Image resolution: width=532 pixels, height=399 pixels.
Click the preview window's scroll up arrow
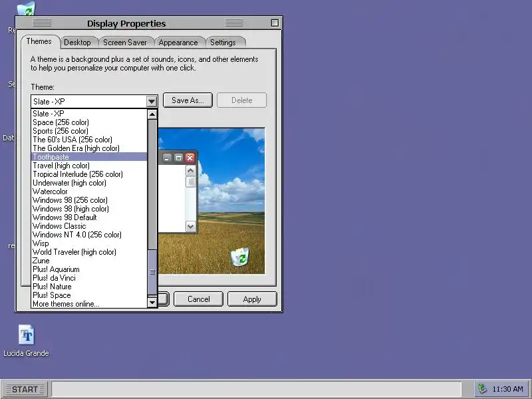pos(191,171)
